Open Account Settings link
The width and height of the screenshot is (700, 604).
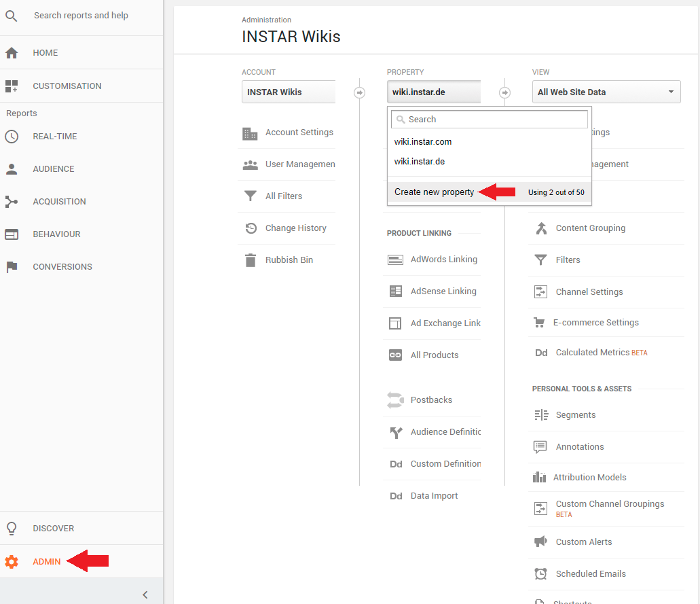pos(299,132)
